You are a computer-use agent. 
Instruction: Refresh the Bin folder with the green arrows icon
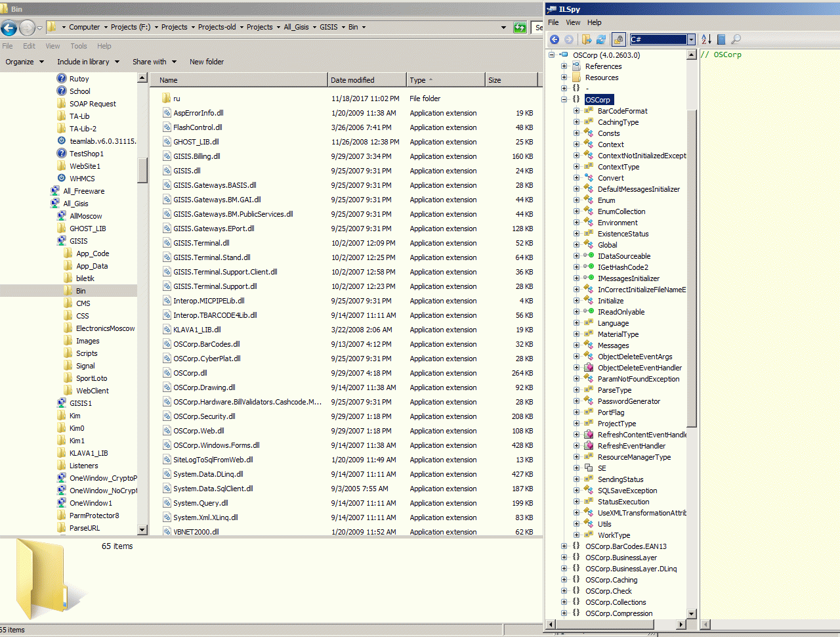coord(520,28)
